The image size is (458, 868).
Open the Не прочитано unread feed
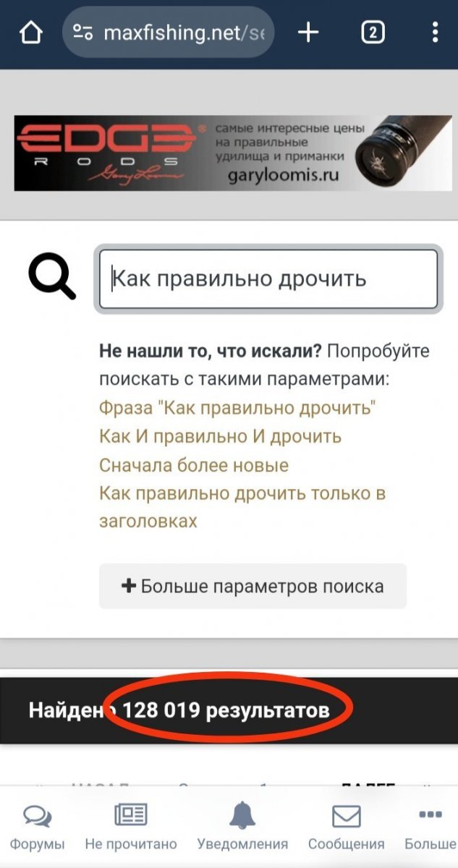(131, 827)
